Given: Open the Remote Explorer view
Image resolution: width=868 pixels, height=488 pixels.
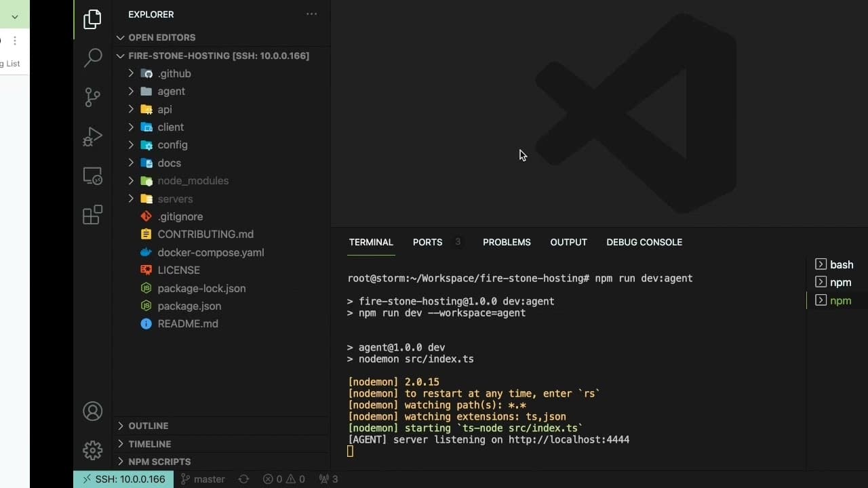Looking at the screenshot, I should (x=92, y=176).
